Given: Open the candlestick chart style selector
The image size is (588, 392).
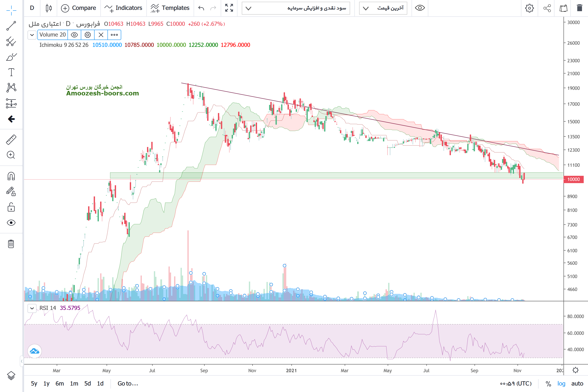Looking at the screenshot, I should tap(49, 8).
